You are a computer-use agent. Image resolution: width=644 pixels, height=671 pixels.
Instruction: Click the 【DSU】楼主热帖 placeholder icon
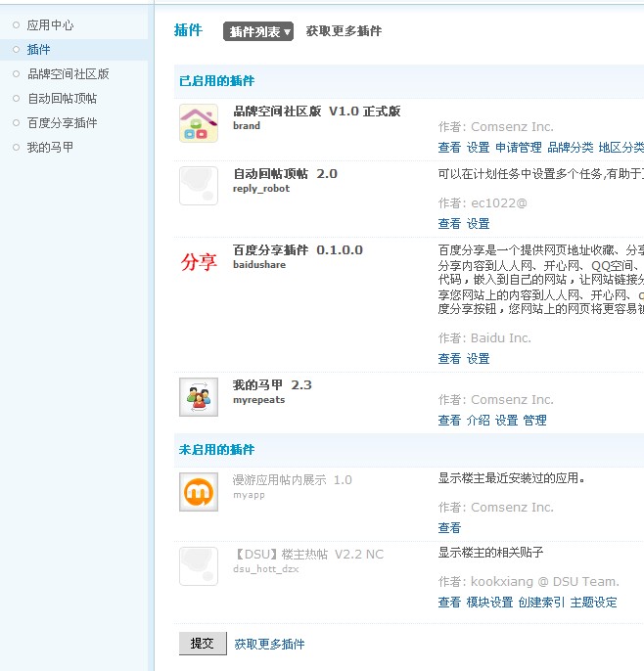pos(199,566)
